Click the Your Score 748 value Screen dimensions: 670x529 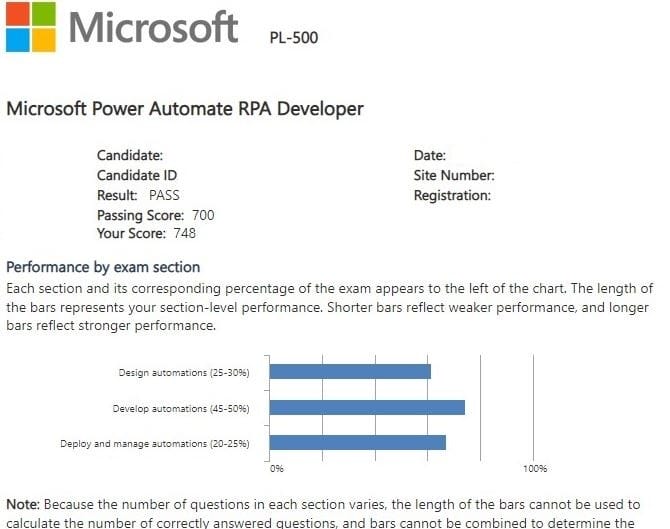tap(184, 233)
